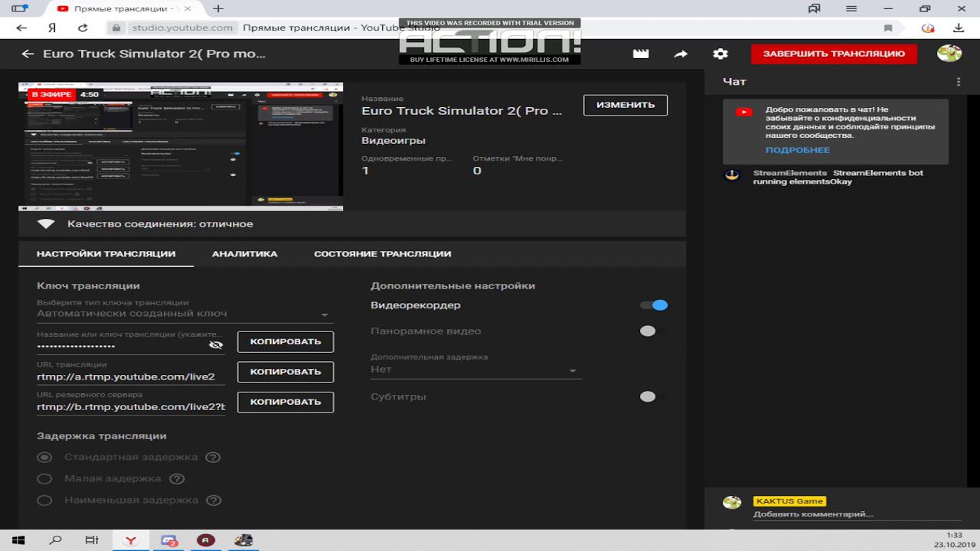Screen dimensions: 980x551
Task: Click the KAKTUS Game name badge
Action: pos(789,501)
